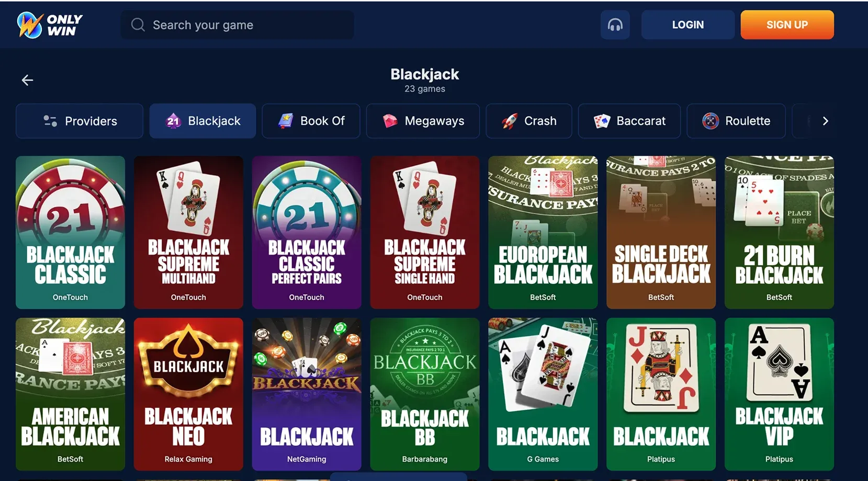The height and width of the screenshot is (481, 868).
Task: Switch to the Baccarat category
Action: (x=629, y=121)
